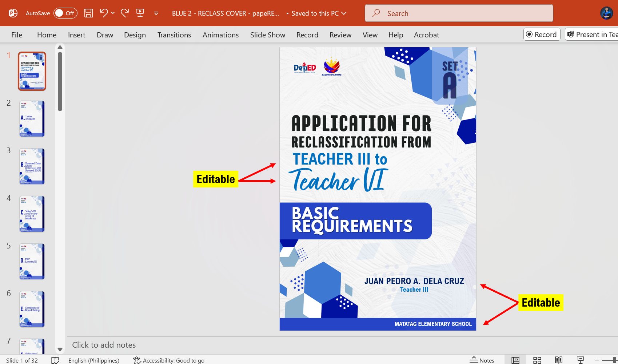This screenshot has width=618, height=364.
Task: Click the spell check book icon in status bar
Action: (x=55, y=360)
